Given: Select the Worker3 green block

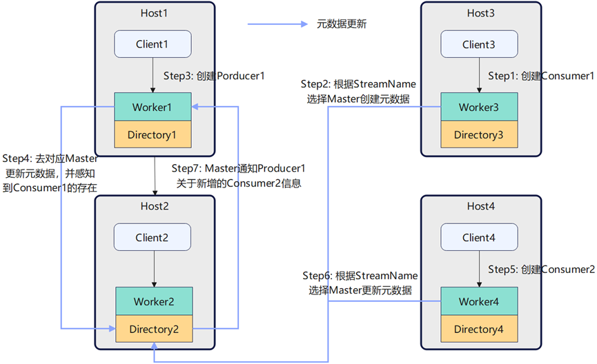Looking at the screenshot, I should tap(478, 108).
